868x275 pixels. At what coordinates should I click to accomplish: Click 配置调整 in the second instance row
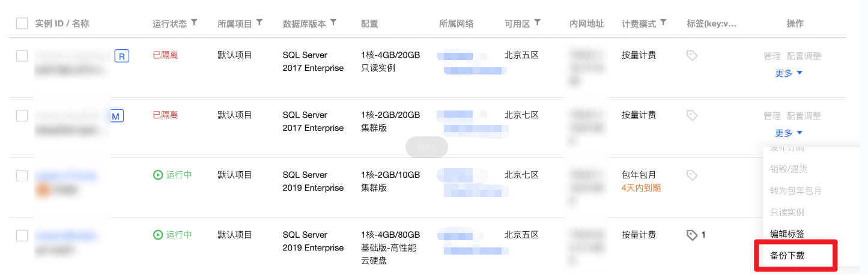[x=804, y=116]
